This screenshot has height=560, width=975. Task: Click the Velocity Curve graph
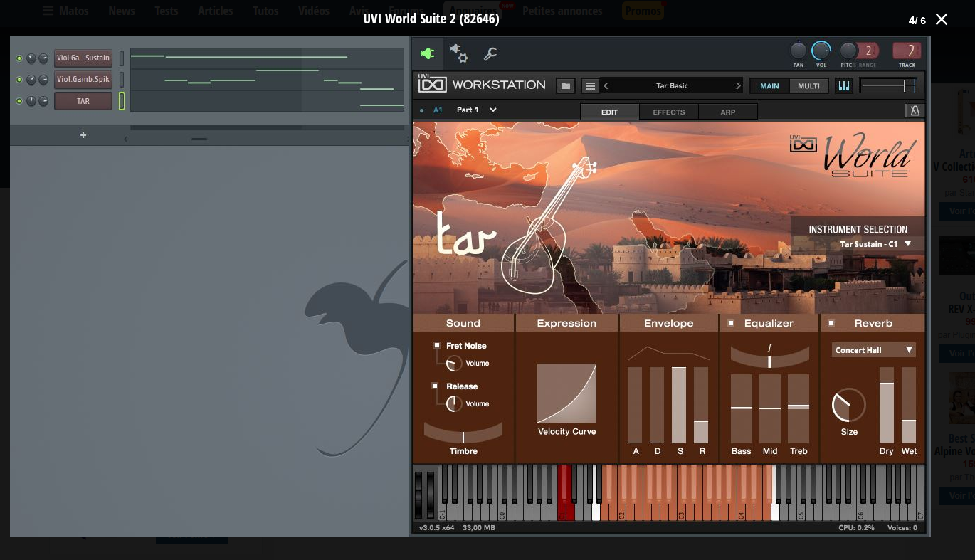tap(566, 393)
